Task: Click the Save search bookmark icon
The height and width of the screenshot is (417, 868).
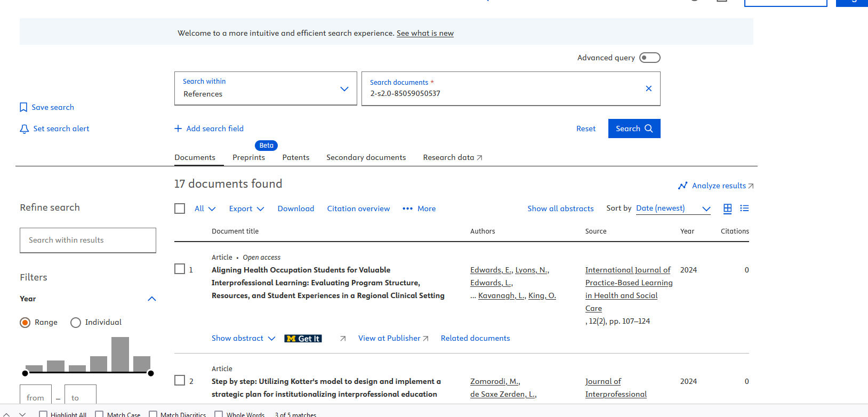Action: (x=23, y=108)
